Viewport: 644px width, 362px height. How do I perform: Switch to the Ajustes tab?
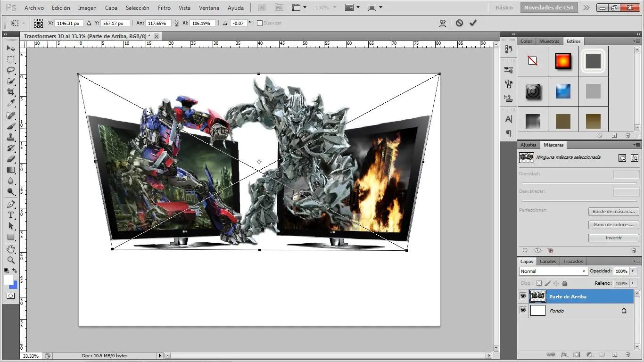(528, 145)
